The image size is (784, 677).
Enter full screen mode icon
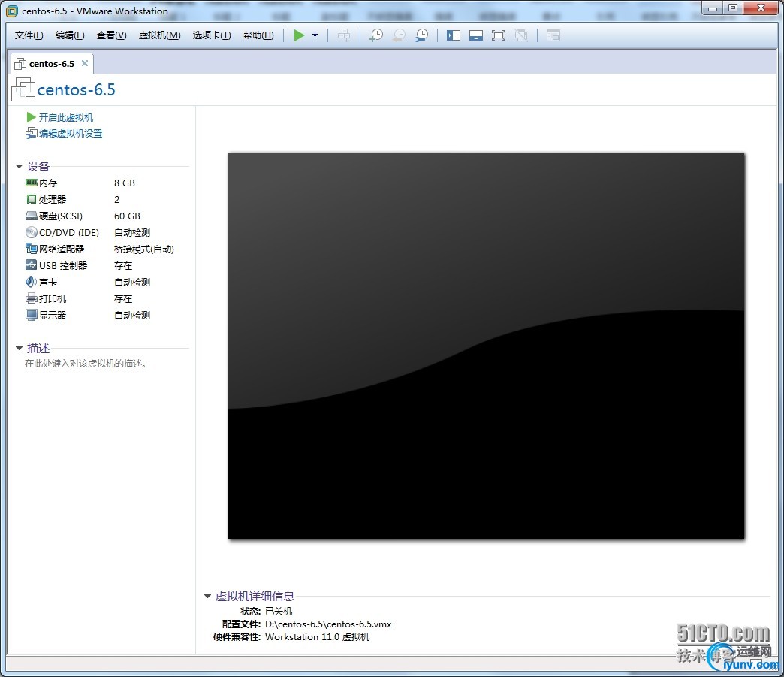pyautogui.click(x=499, y=35)
